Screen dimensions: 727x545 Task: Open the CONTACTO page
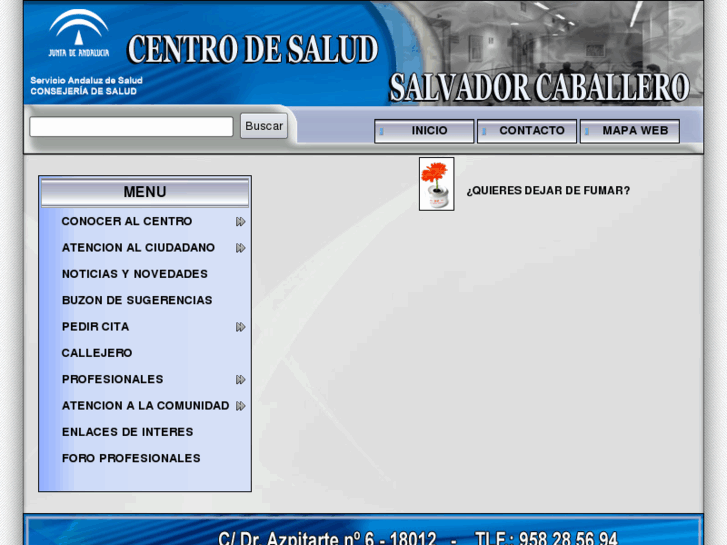(x=527, y=131)
